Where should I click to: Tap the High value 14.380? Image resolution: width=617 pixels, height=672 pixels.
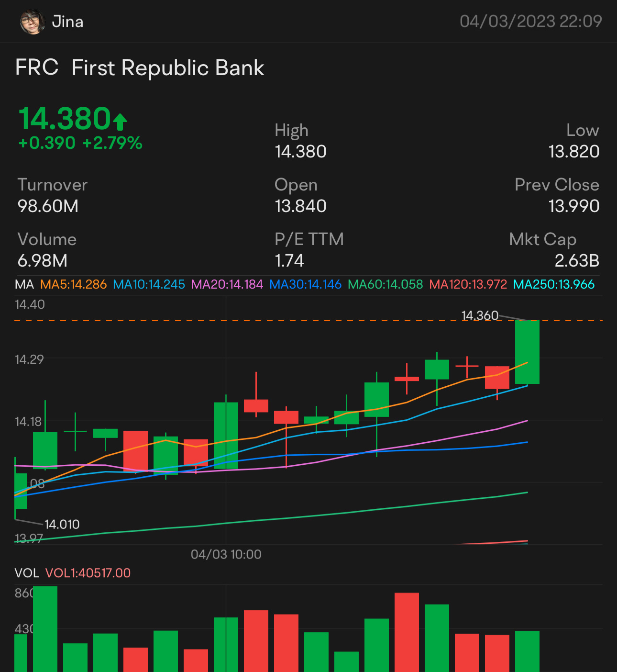click(x=300, y=152)
